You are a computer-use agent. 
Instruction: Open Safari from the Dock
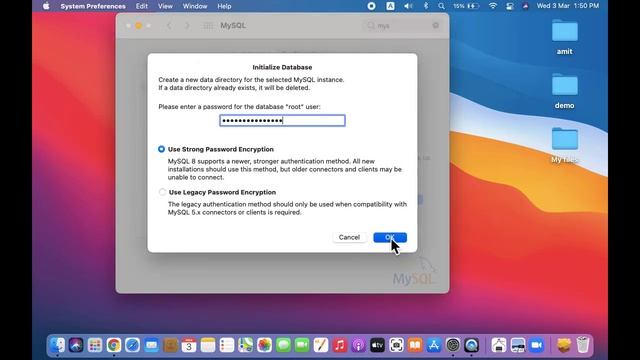(x=133, y=345)
